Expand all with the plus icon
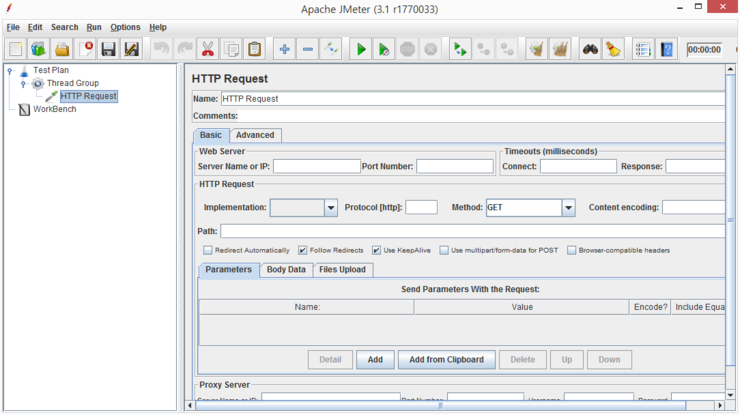Screen dimensions: 740x415 click(x=284, y=49)
